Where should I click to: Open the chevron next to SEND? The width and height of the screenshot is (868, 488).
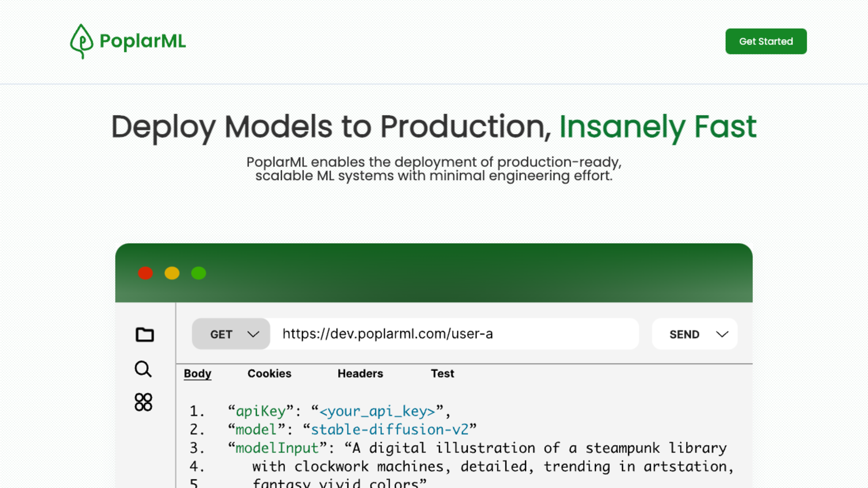pyautogui.click(x=722, y=334)
